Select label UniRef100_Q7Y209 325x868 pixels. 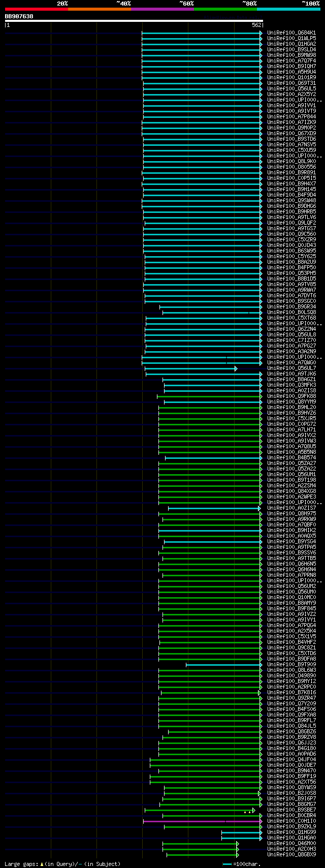click(291, 704)
